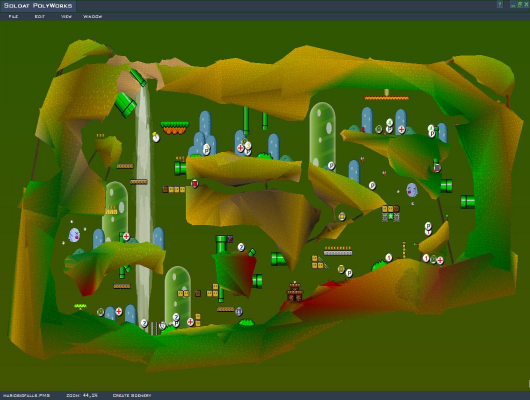530x400 pixels.
Task: Select the long hanging green pipe
Action: coord(246,121)
